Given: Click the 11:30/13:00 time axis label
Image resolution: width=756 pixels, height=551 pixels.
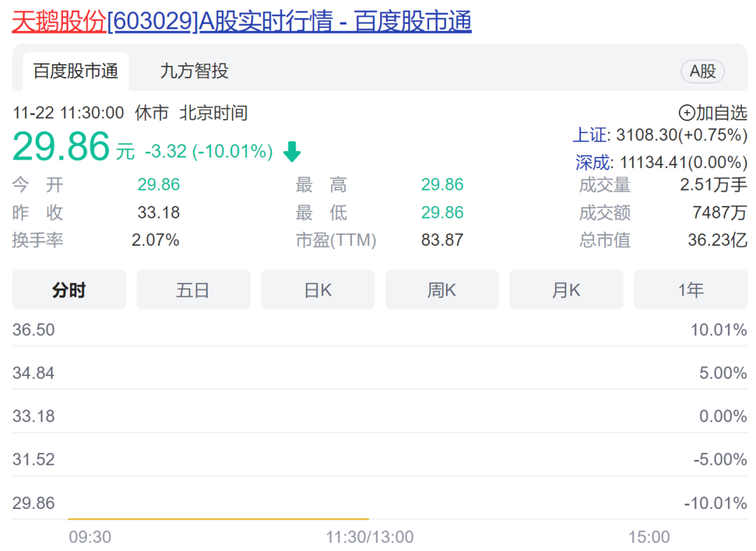Looking at the screenshot, I should [370, 537].
